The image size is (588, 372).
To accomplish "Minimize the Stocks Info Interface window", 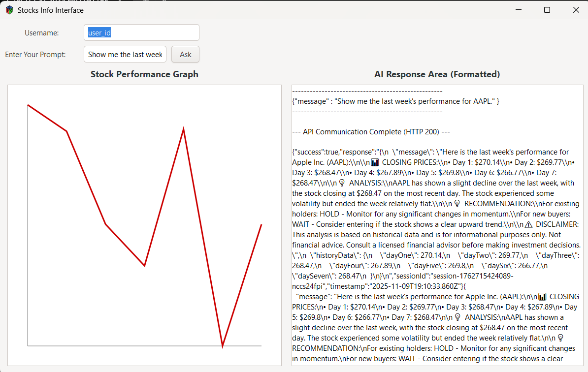I will pos(519,10).
